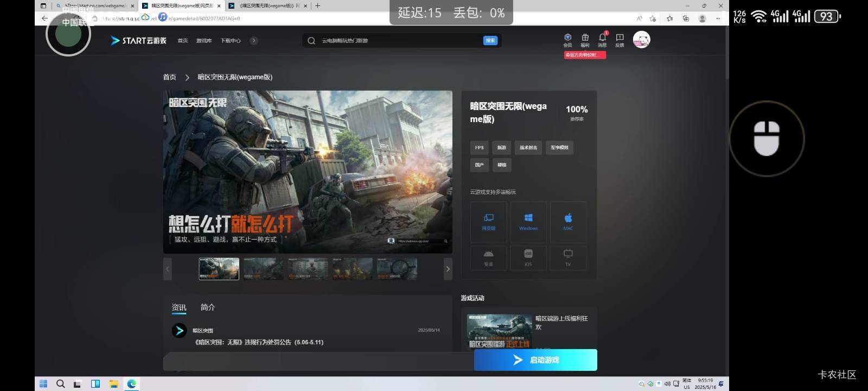Select the 安卓 Android platform icon
Image resolution: width=868 pixels, height=391 pixels.
pos(488,258)
